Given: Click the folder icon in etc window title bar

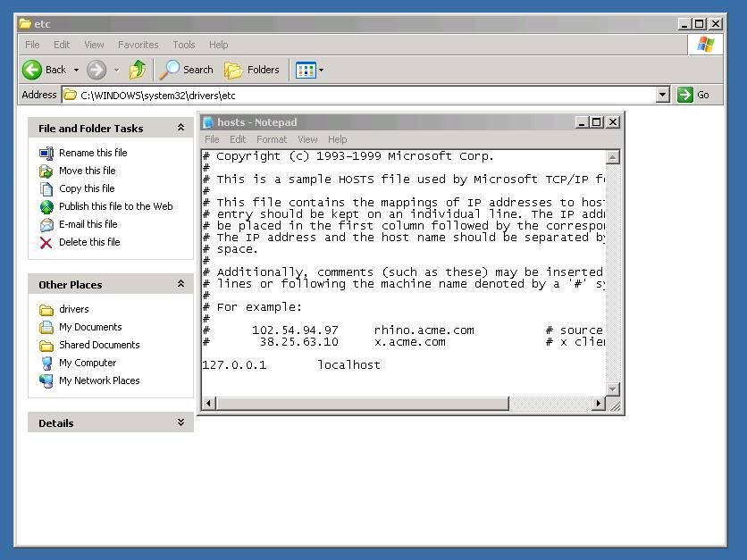Looking at the screenshot, I should 25,23.
